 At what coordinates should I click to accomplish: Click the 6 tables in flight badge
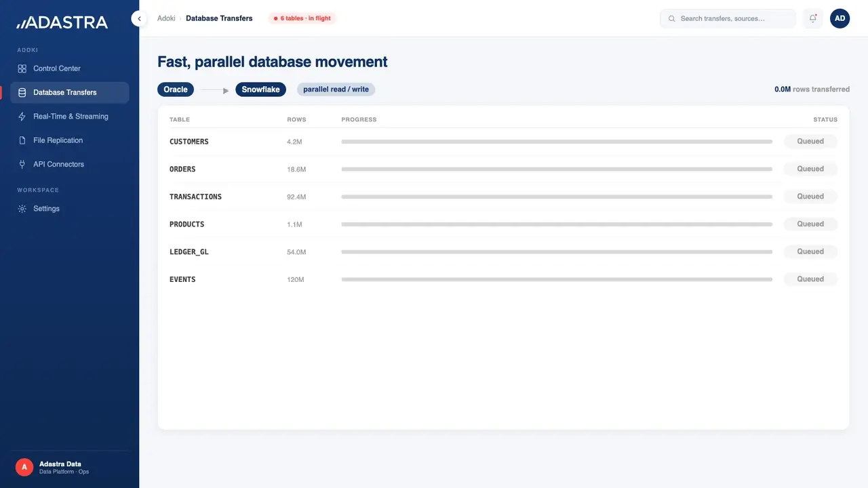click(302, 18)
